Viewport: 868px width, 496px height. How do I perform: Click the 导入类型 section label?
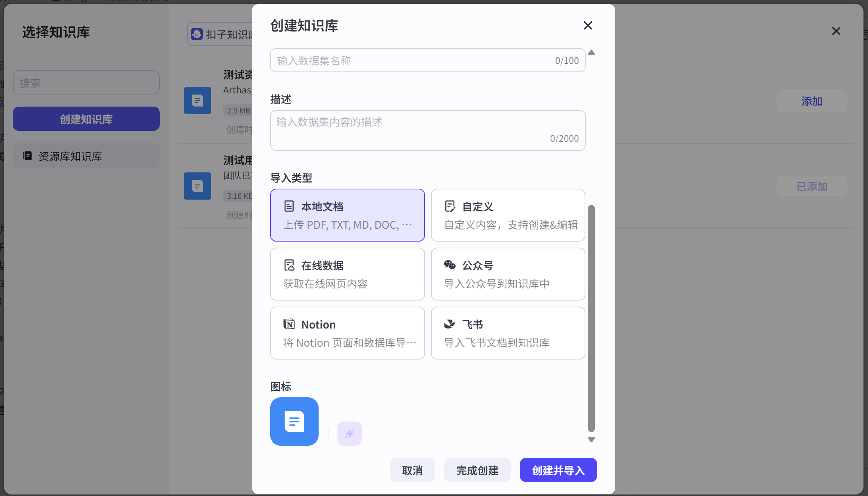[x=291, y=178]
